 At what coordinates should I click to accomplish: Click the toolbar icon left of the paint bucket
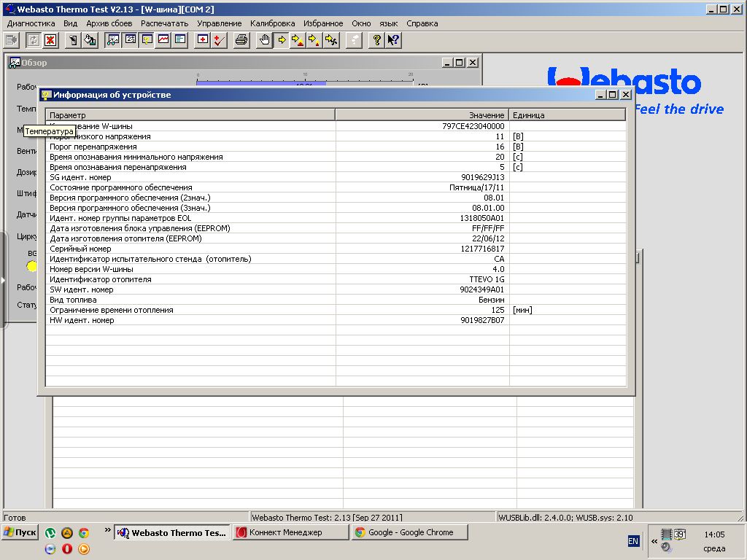click(73, 41)
